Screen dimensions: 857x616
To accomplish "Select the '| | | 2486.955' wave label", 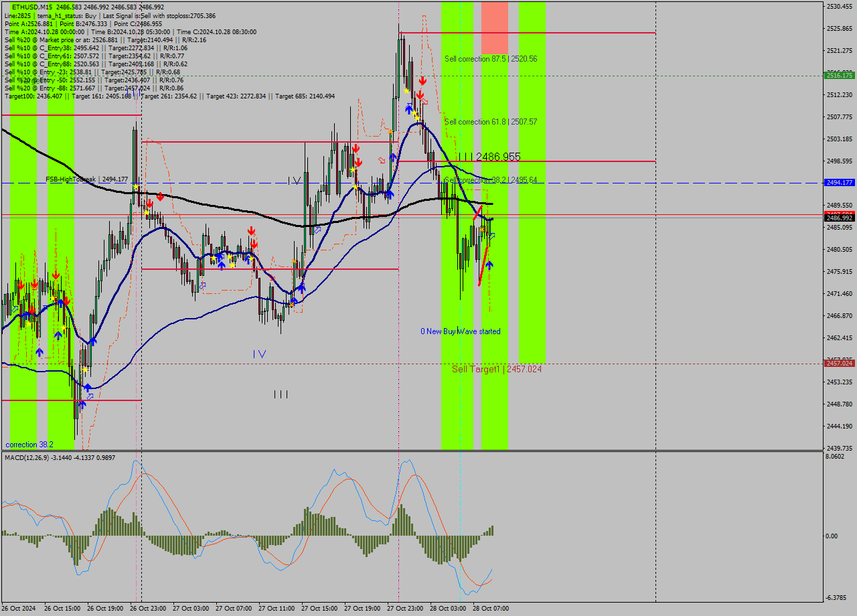I will 489,157.
